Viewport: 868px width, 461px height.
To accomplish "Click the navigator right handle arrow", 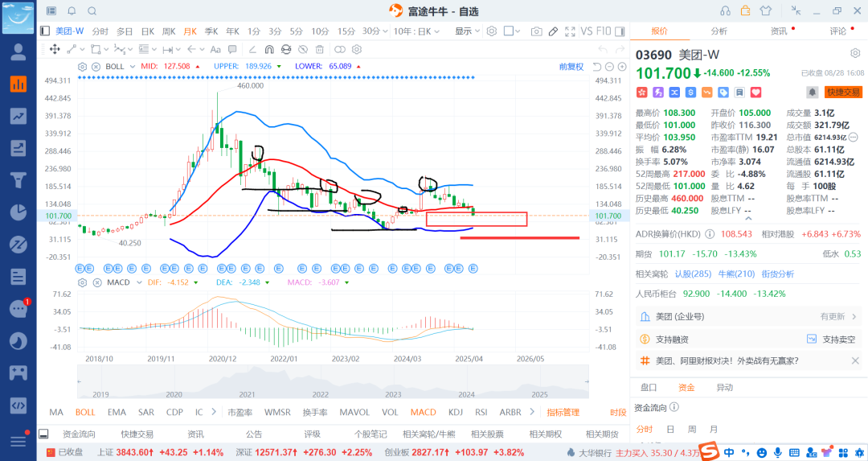I will [x=586, y=381].
